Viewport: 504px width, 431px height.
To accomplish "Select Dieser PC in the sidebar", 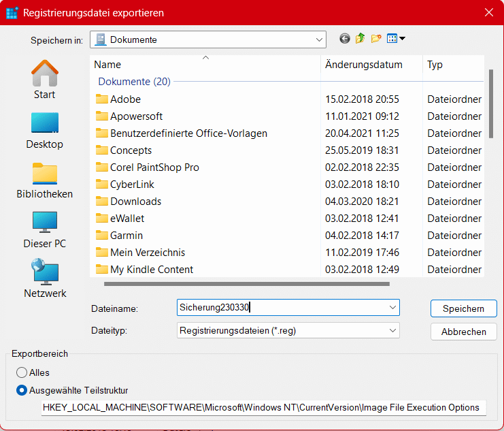I will point(45,229).
